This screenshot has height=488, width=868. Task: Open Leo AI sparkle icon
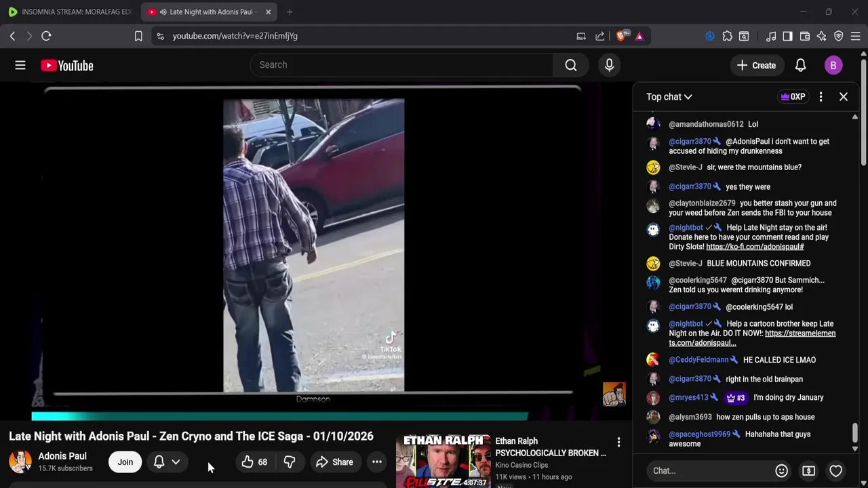(x=821, y=36)
